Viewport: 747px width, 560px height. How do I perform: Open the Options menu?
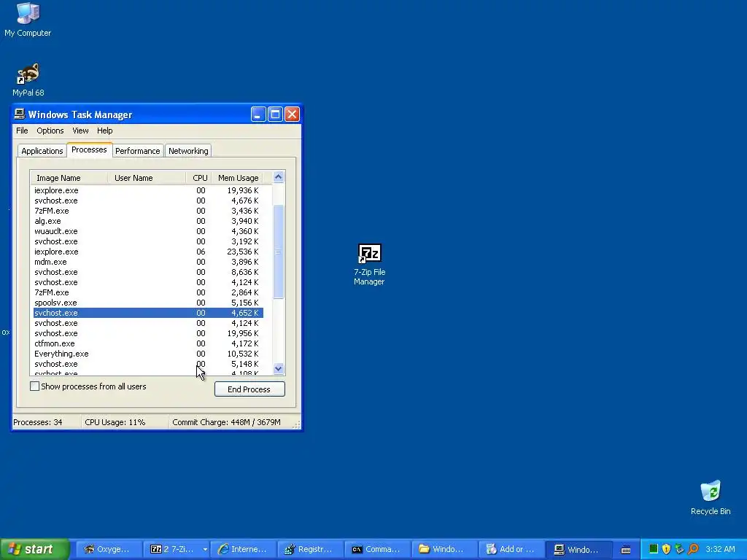[x=50, y=131]
